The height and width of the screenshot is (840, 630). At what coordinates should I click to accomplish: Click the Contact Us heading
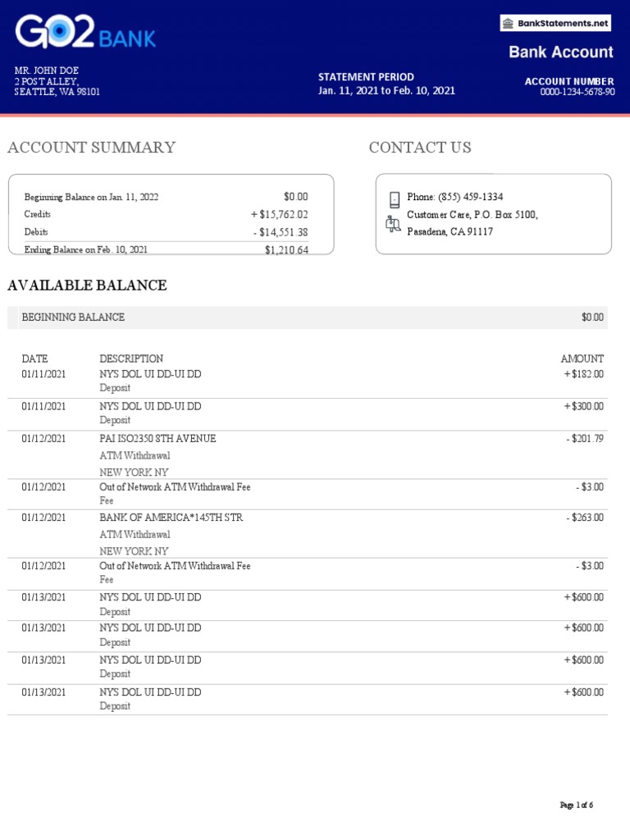tap(420, 148)
